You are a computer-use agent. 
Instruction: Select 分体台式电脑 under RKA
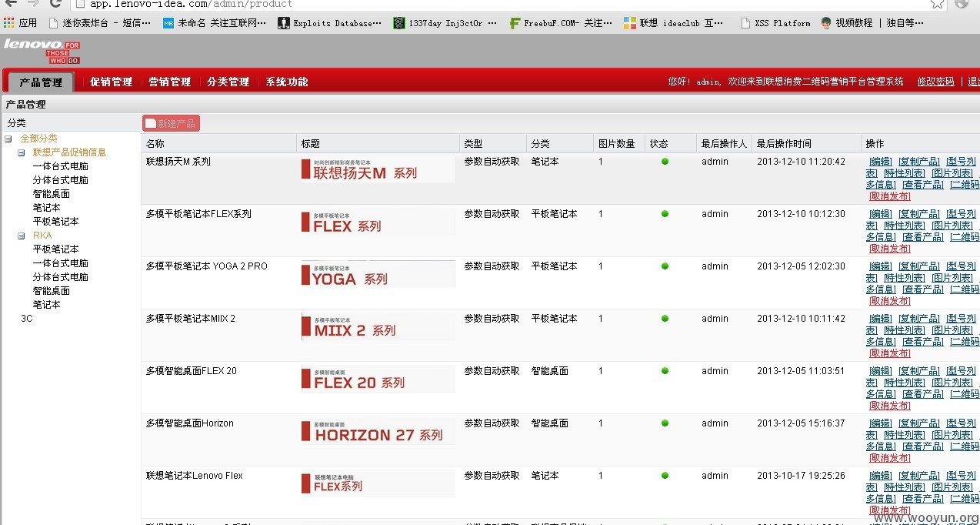pyautogui.click(x=61, y=277)
